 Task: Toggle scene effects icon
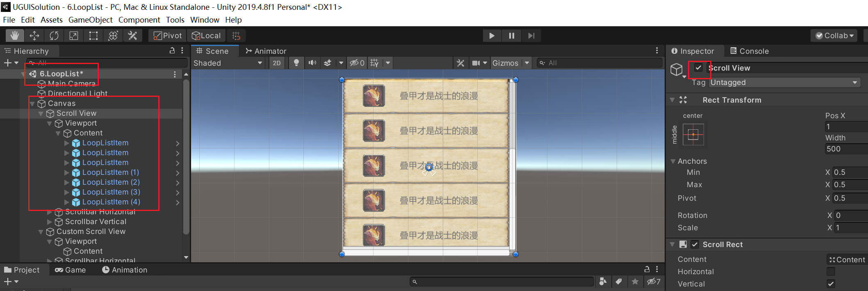coord(328,63)
